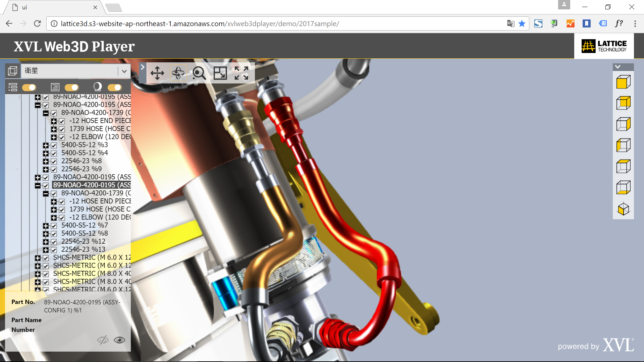Viewport: 644px width, 362px height.
Task: Uncheck the 5400-S5-12 %4 checkbox
Action: 54,153
